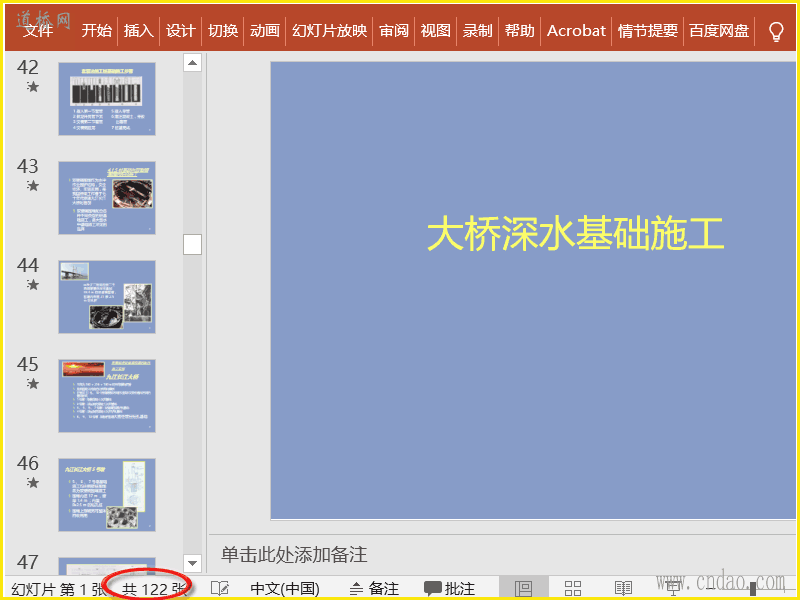800x600 pixels.
Task: Open the 视图 view tab
Action: (436, 31)
